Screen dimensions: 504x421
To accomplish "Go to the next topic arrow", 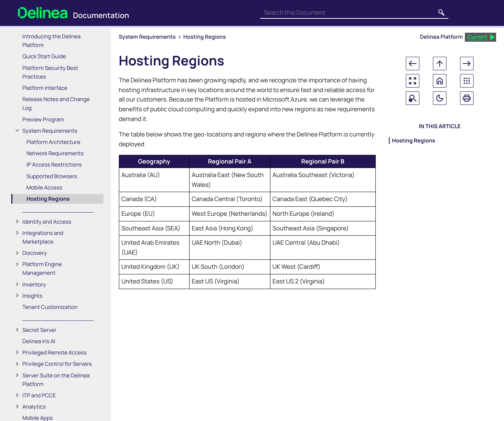I will [467, 64].
